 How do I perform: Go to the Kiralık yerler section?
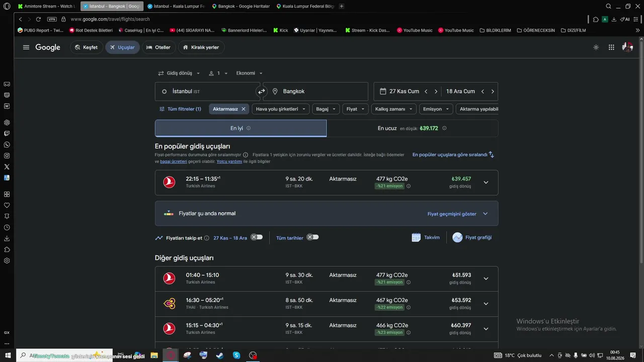[201, 47]
